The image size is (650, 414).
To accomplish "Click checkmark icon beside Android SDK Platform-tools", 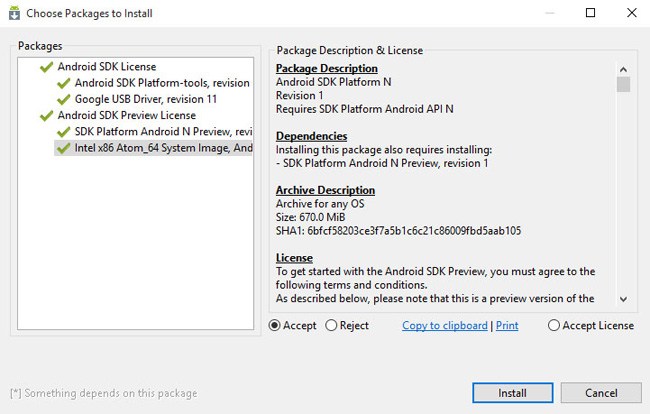I will coord(63,83).
